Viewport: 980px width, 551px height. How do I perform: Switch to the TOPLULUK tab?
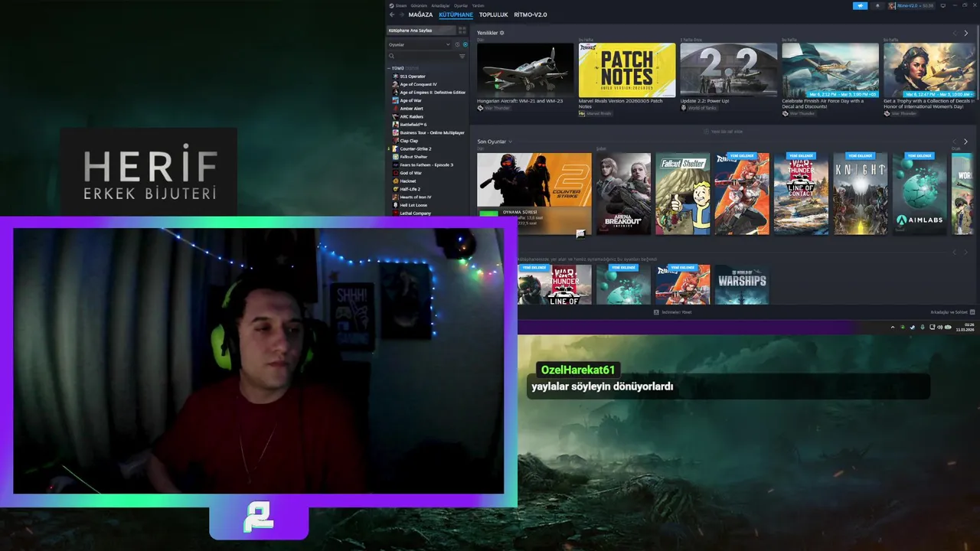pos(493,15)
